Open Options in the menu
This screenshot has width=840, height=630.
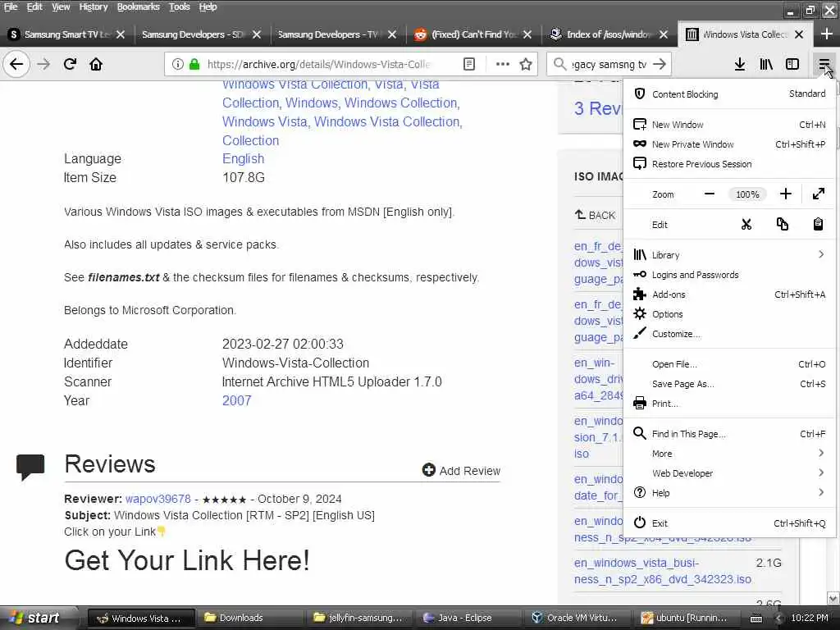point(729,314)
